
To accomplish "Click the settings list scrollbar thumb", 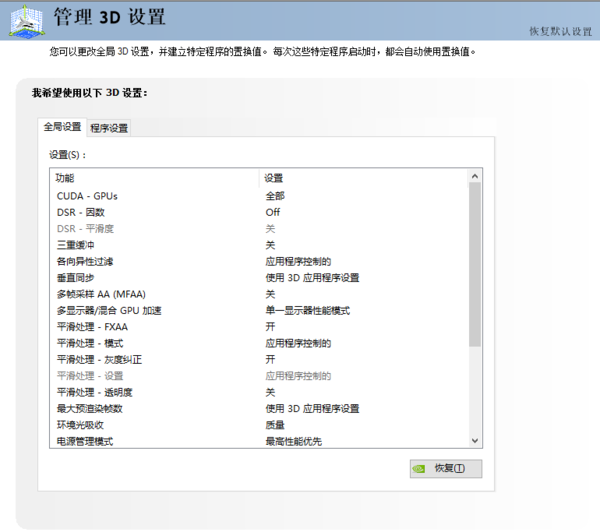I will [x=475, y=264].
